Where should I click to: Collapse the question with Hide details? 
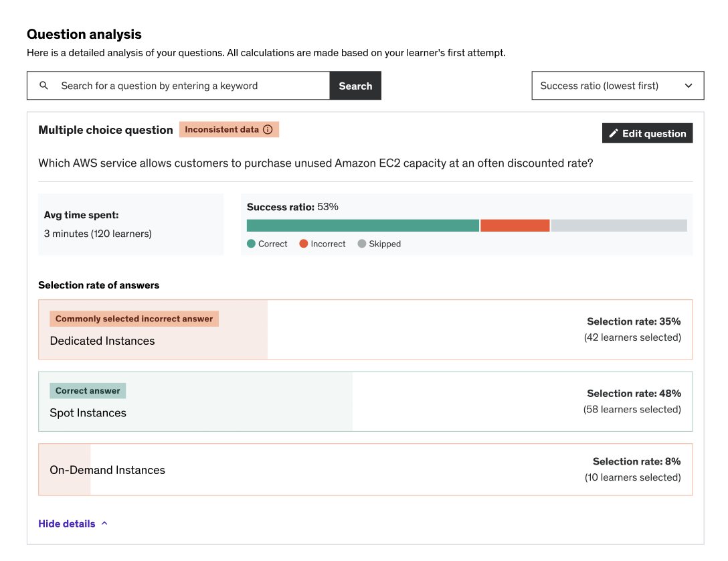67,524
